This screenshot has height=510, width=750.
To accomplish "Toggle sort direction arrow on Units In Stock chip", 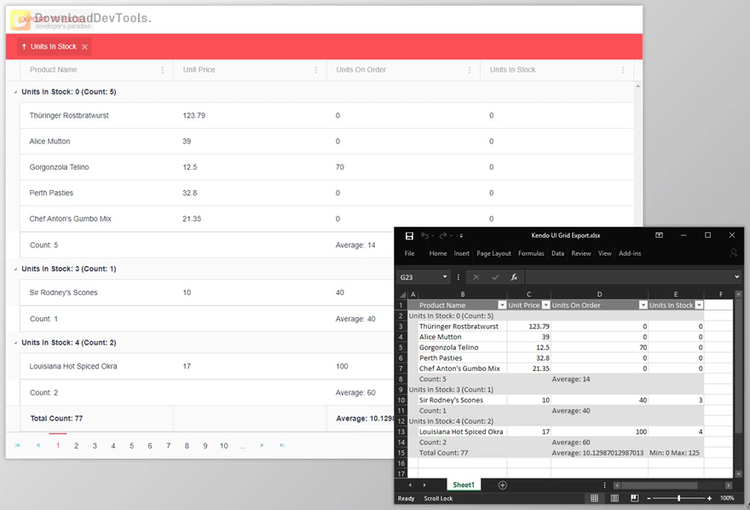I will click(24, 47).
